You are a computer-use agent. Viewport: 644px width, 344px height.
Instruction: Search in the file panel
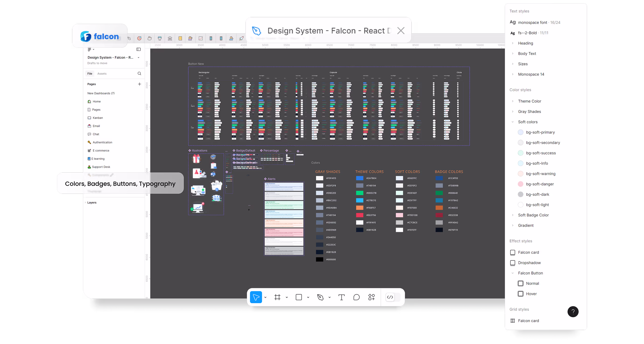point(139,73)
